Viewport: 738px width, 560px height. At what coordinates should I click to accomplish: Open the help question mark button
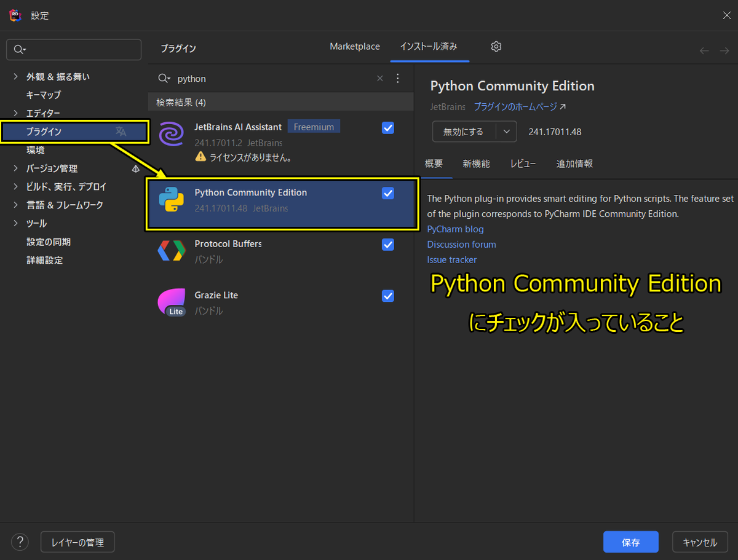pos(20,542)
